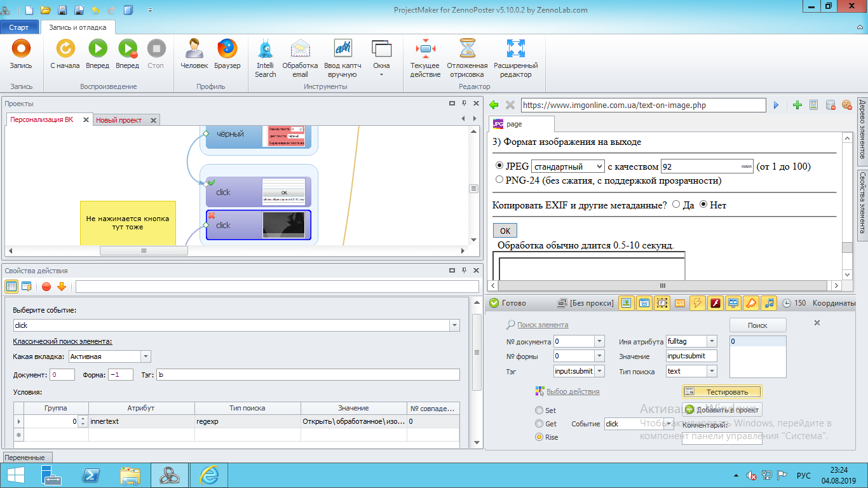Viewport: 868px width, 488px height.
Task: Open a project via the folder icon
Action: click(x=46, y=10)
